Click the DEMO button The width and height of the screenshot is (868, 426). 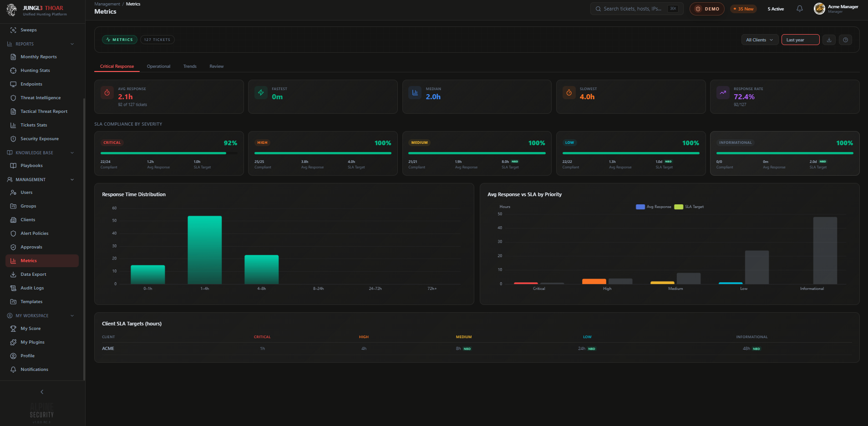tap(707, 9)
